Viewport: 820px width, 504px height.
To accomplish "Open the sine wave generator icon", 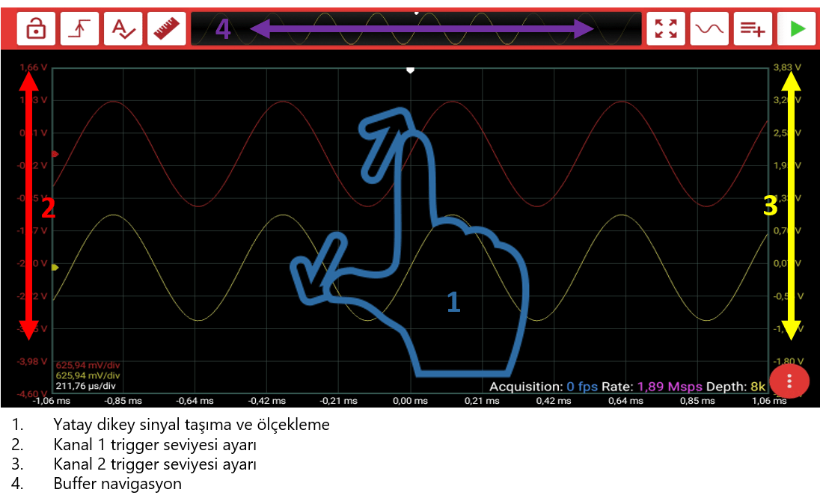I will pyautogui.click(x=709, y=28).
